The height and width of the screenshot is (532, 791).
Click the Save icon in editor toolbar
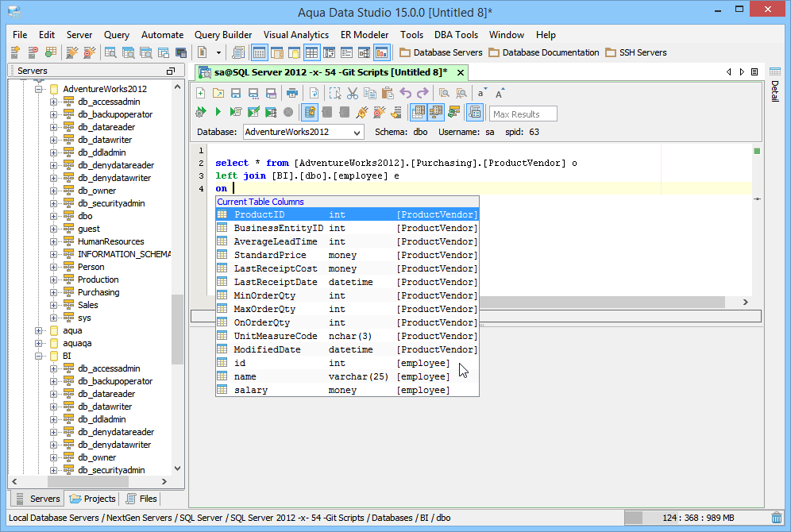(236, 93)
